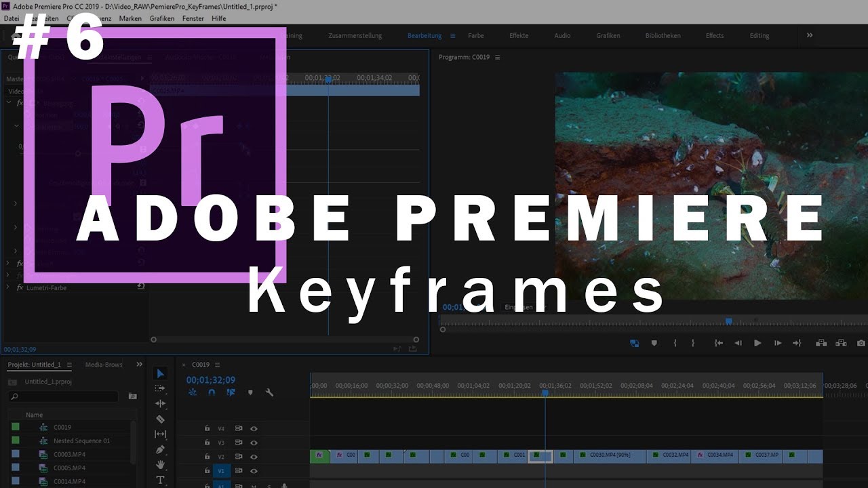Click the Extract button
Viewport: 868px width, 488px height.
(841, 343)
